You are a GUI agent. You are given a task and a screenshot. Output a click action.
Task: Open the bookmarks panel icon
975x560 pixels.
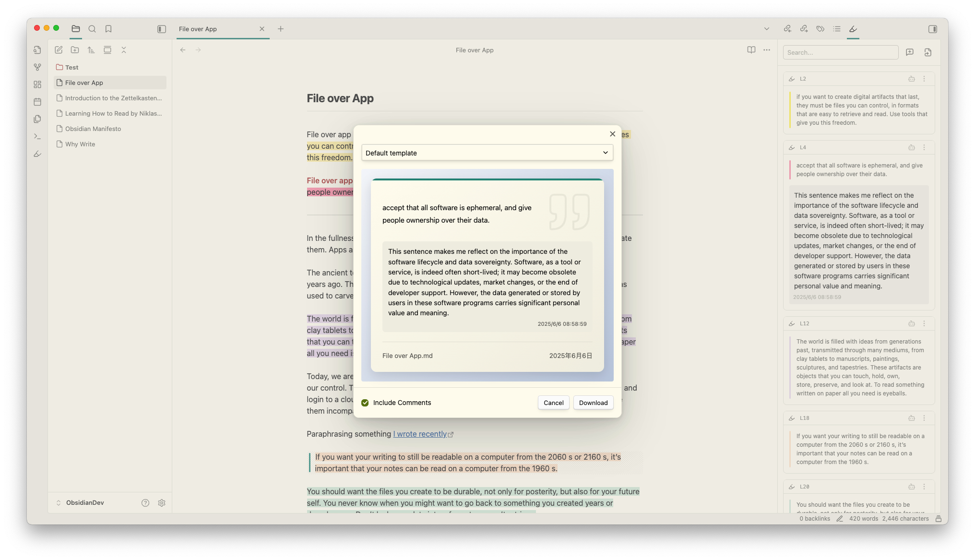pos(108,29)
